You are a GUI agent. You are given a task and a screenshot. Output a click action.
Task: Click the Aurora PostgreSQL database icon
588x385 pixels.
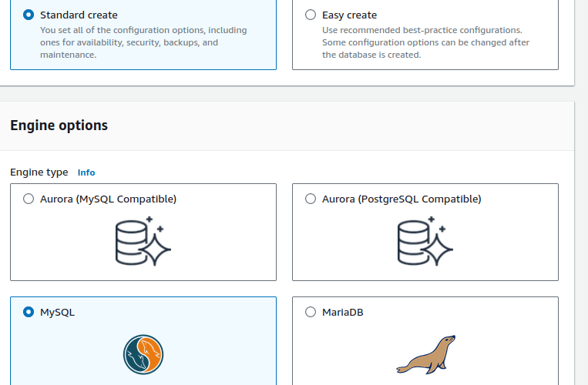click(x=425, y=242)
